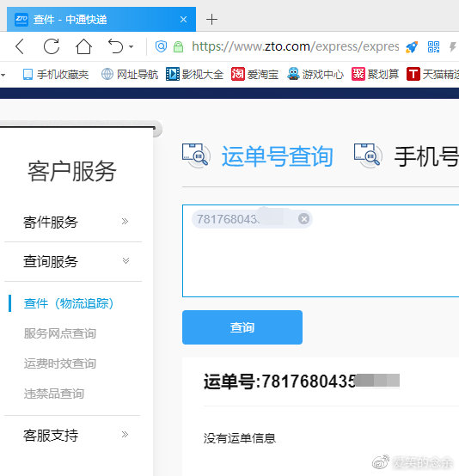
Task: Open 运费时效查询 in sidebar
Action: coord(60,363)
